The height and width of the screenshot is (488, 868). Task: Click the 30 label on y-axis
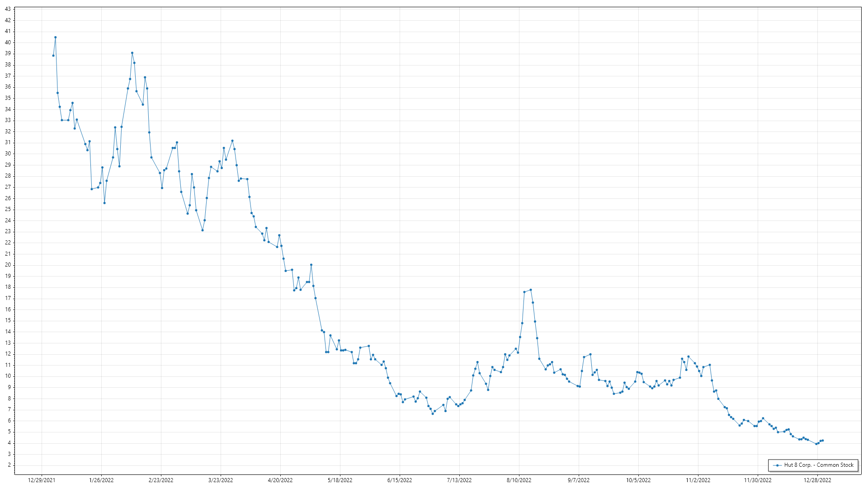pyautogui.click(x=8, y=154)
